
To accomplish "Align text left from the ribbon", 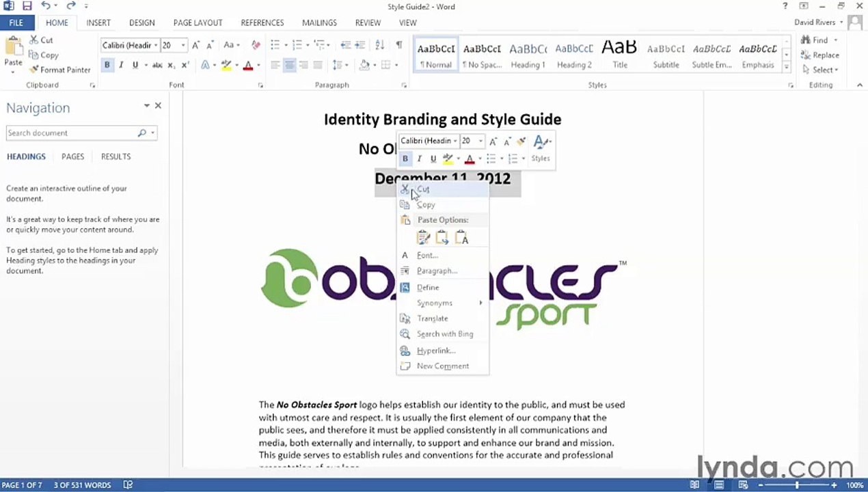I will tap(275, 65).
